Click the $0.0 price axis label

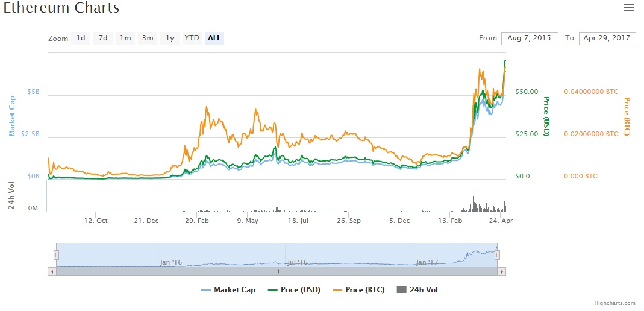pyautogui.click(x=524, y=176)
